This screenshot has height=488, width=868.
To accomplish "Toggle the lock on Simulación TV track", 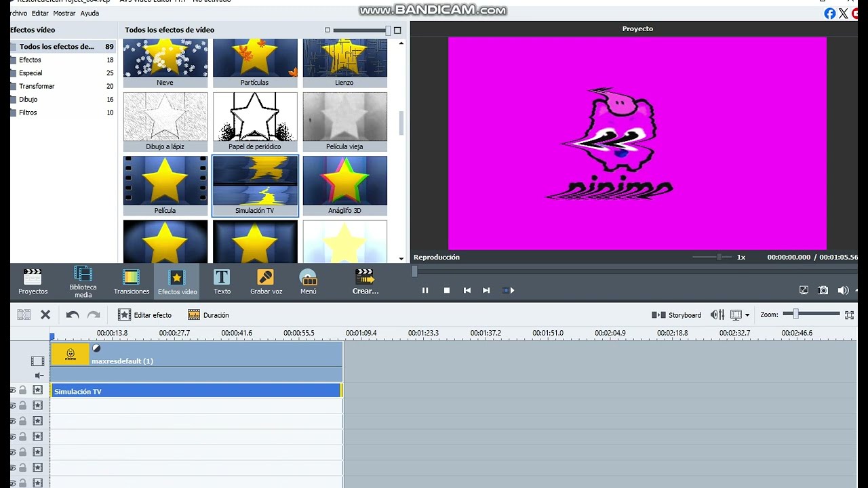I will [x=22, y=390].
